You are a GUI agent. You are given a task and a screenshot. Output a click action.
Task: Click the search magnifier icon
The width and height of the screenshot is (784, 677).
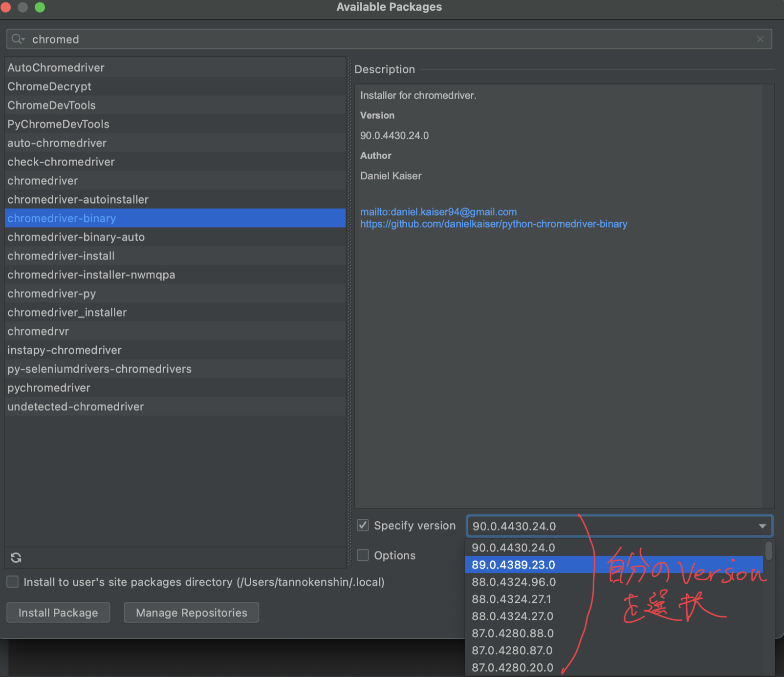(18, 39)
